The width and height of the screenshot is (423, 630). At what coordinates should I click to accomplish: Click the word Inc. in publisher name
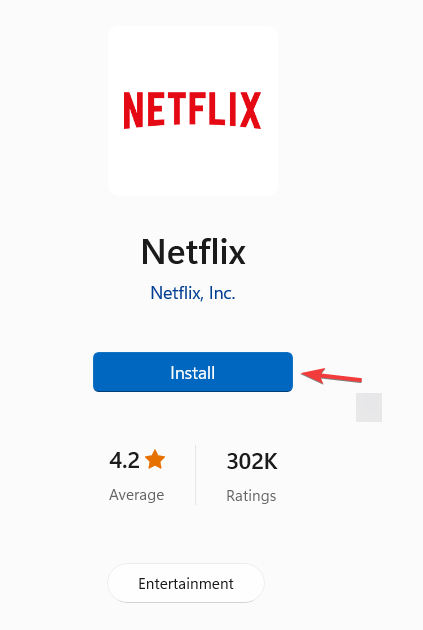(222, 293)
